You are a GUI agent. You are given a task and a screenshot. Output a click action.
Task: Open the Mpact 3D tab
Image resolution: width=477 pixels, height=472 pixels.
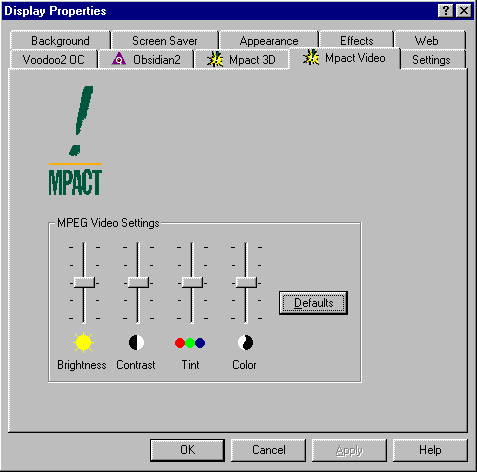(x=241, y=60)
